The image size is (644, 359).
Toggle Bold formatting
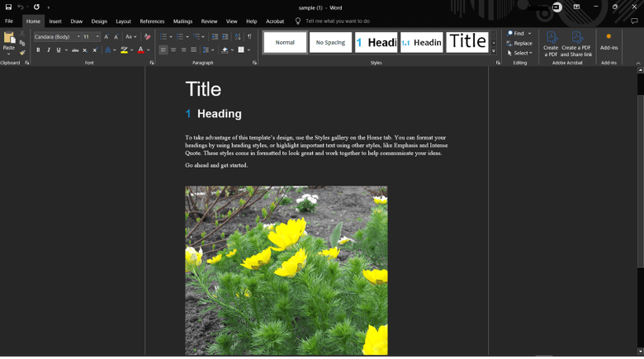[38, 50]
